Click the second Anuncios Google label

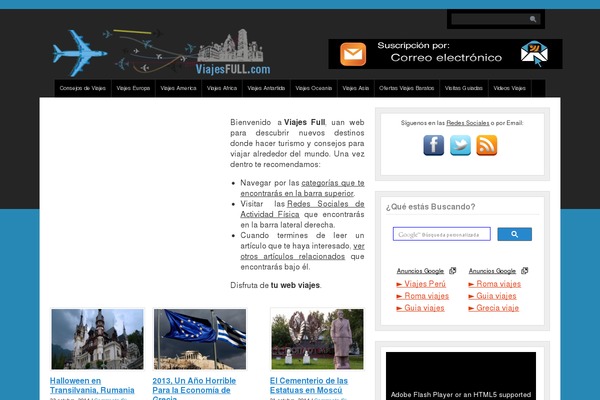click(x=492, y=271)
